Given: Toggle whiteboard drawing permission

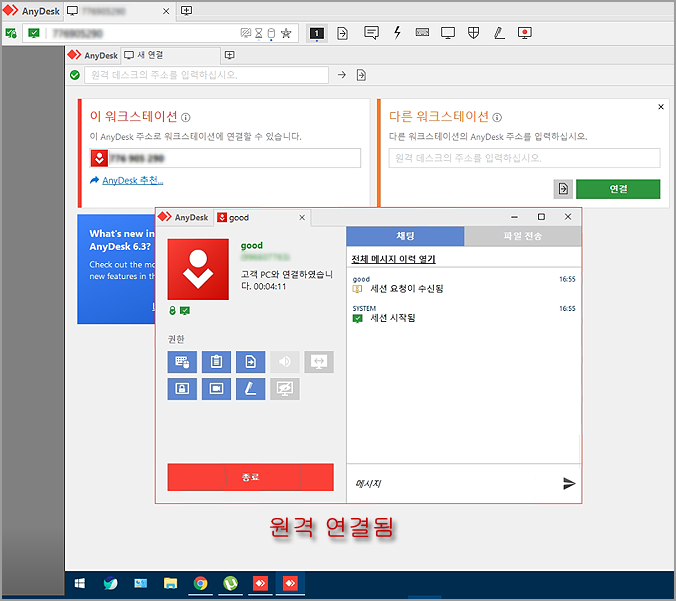Looking at the screenshot, I should tap(250, 389).
